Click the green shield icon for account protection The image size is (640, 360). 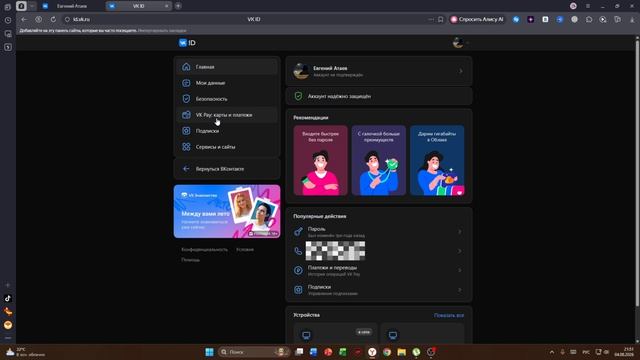click(298, 96)
